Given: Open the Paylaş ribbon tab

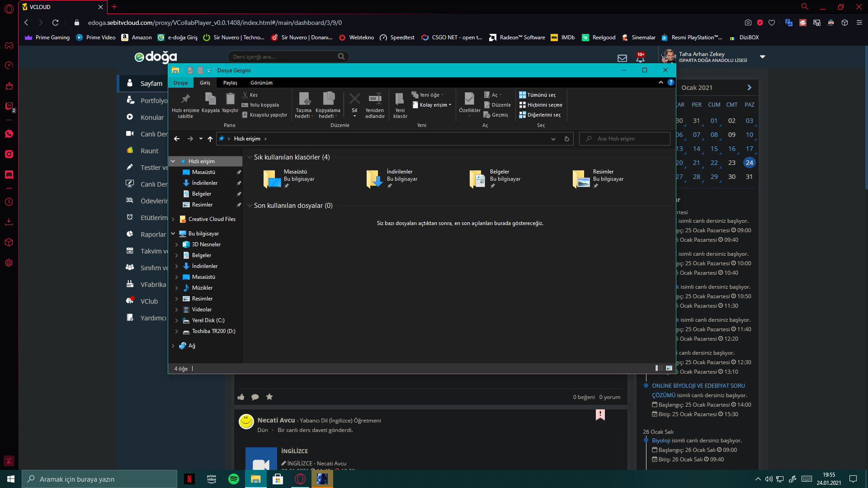Looking at the screenshot, I should (x=230, y=83).
